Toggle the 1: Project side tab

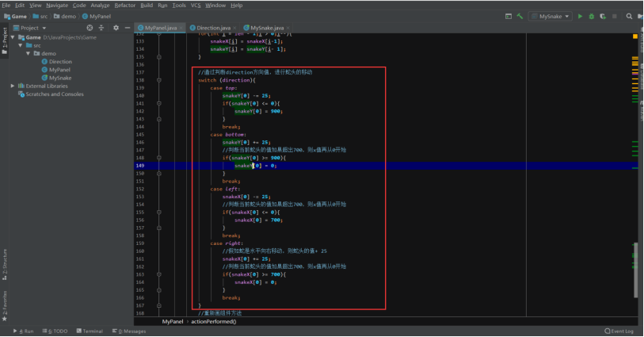coord(5,40)
